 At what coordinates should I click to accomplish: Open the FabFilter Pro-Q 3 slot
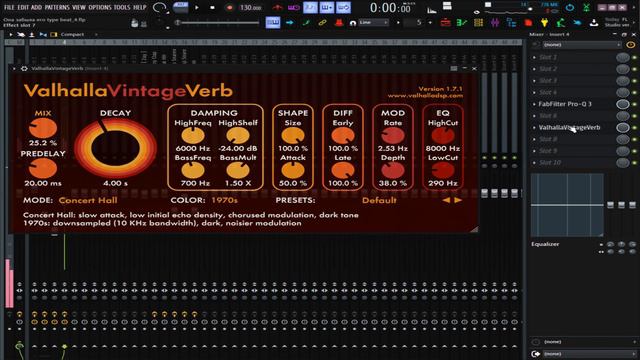(x=564, y=104)
